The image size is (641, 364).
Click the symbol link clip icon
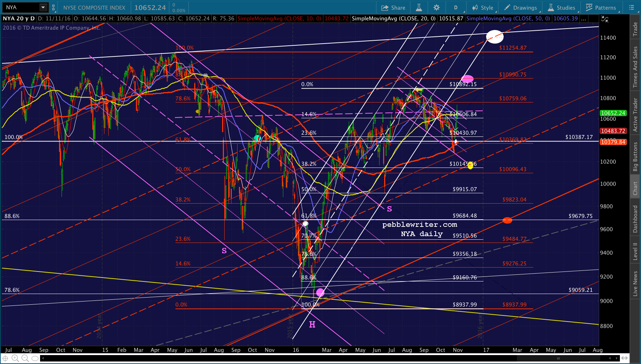point(53,8)
